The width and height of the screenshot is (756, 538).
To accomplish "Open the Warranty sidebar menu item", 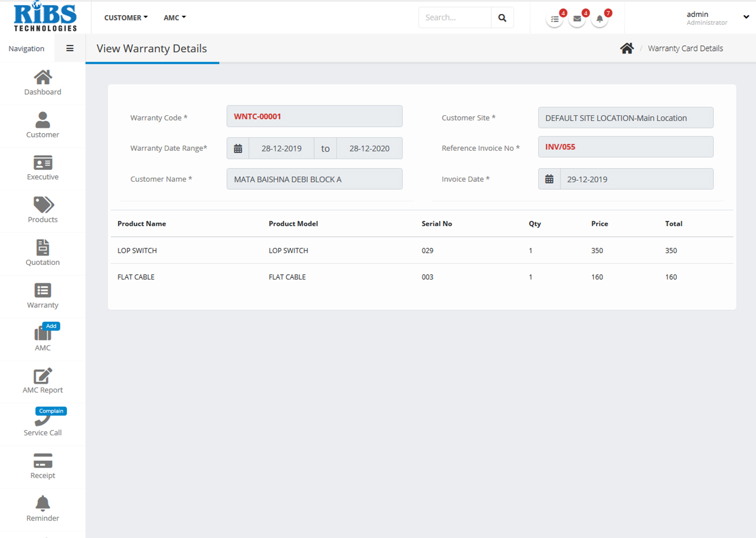I will (x=43, y=296).
